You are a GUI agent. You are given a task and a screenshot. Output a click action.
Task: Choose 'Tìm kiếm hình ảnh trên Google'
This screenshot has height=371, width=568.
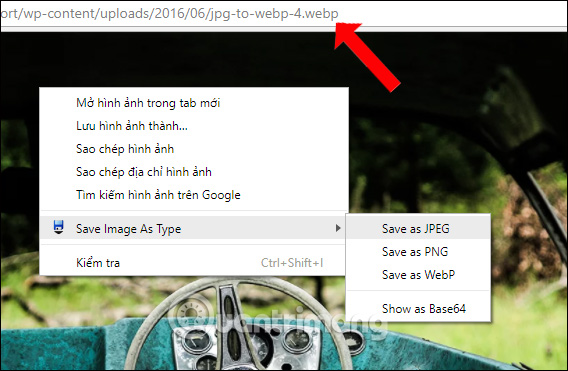(194, 195)
